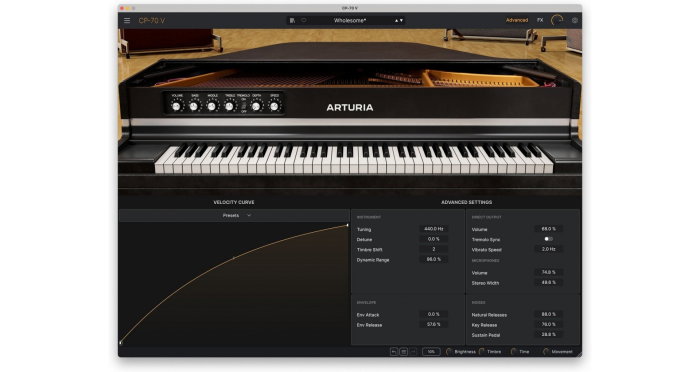
Task: Click the Brightness macro knob
Action: tap(449, 352)
